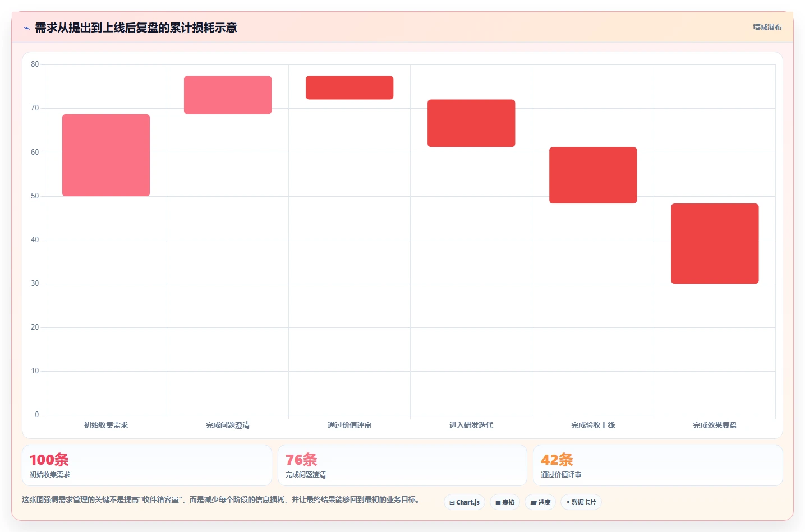
Task: Click the y-axis value 30
Action: pyautogui.click(x=35, y=284)
